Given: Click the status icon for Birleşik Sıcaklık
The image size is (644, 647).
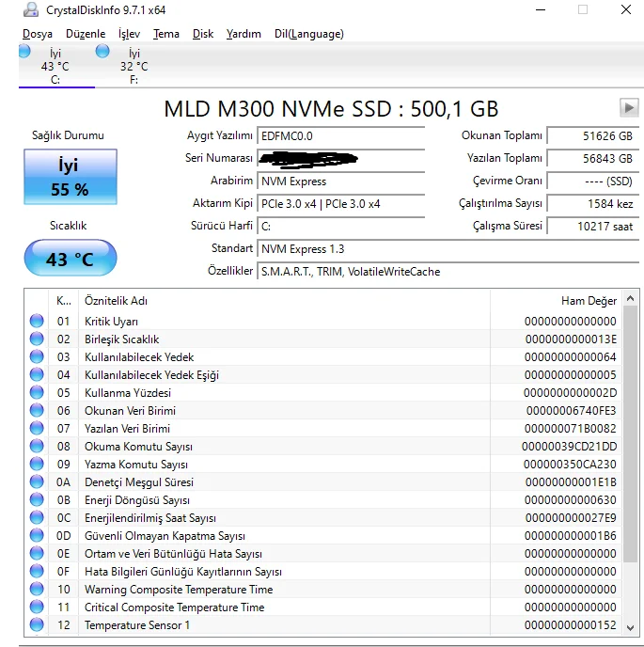Looking at the screenshot, I should (x=37, y=339).
